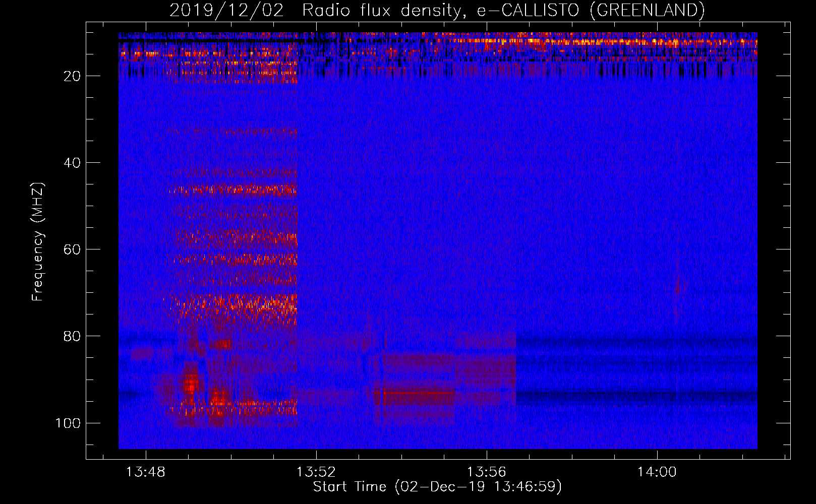Click the 13:56 time tick label

[487, 472]
